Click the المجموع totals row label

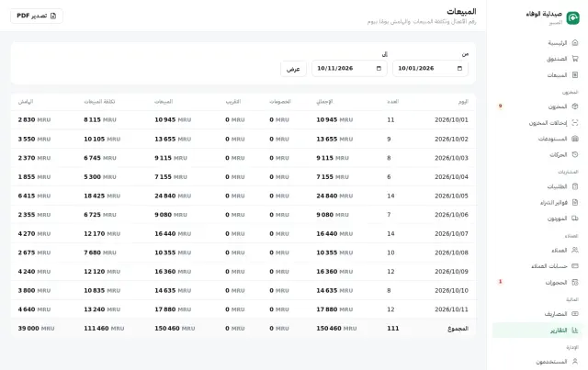pyautogui.click(x=458, y=329)
